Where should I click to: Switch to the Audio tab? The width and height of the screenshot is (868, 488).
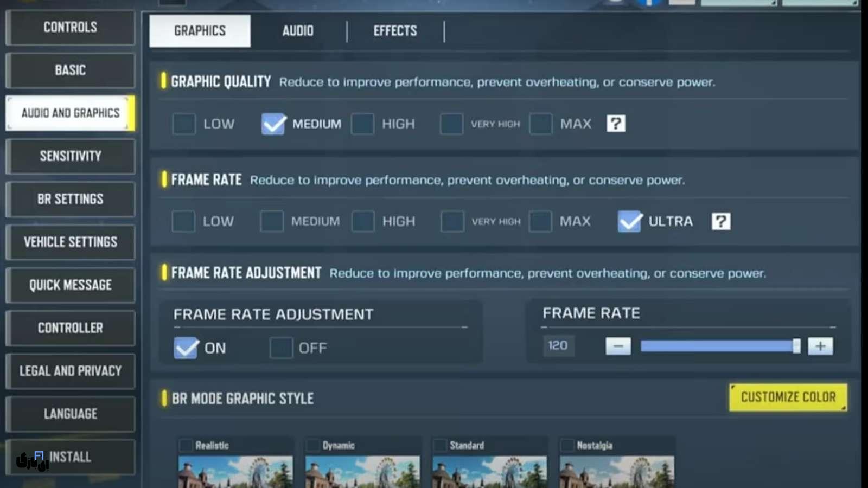[297, 31]
